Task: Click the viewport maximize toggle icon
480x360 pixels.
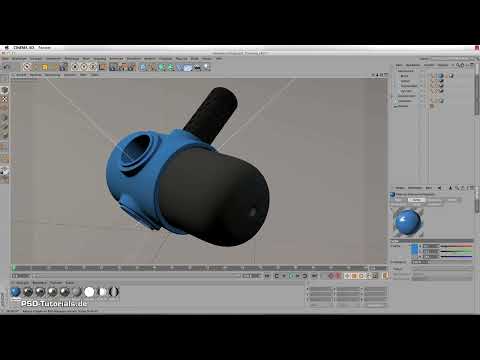Action: 386,75
